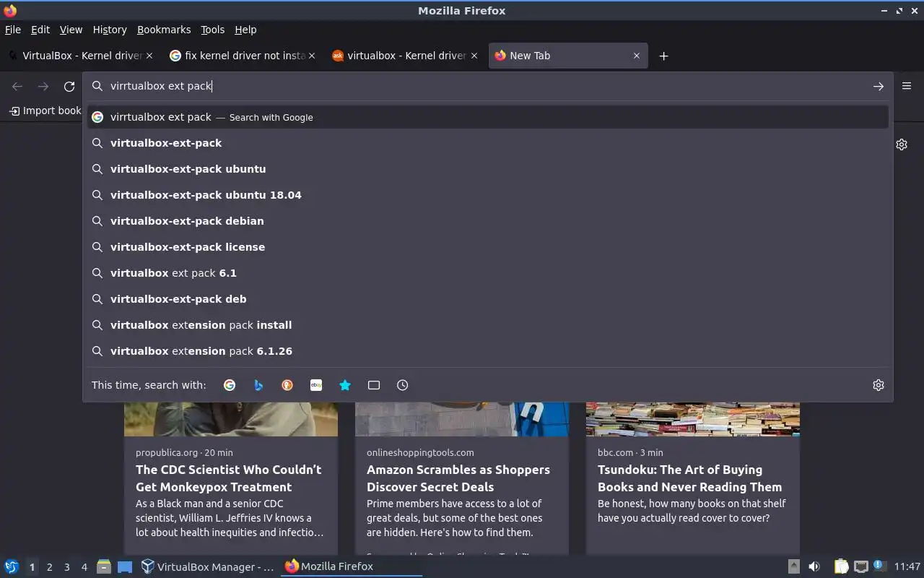This screenshot has width=924, height=578.
Task: Select the New Tab tab
Action: [x=568, y=56]
